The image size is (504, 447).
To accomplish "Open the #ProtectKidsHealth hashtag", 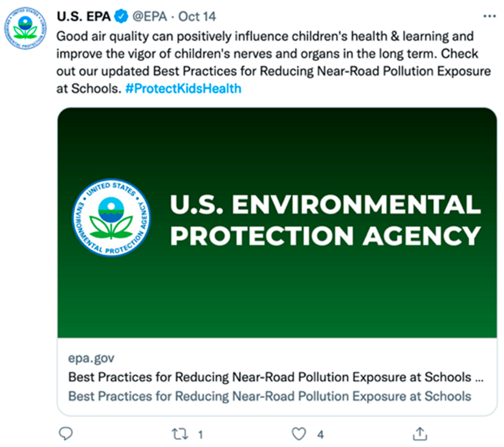I will pyautogui.click(x=183, y=88).
